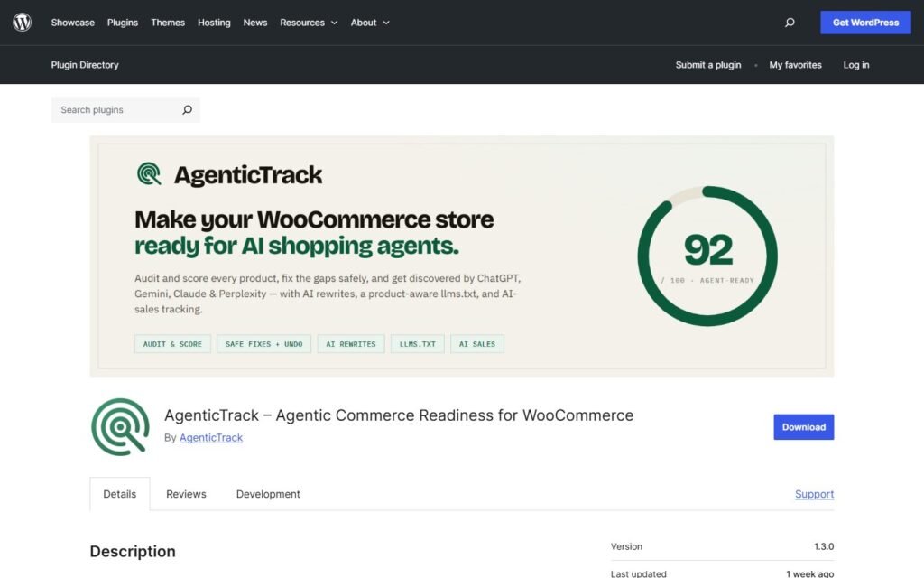Viewport: 924px width, 578px height.
Task: Click the Log in link
Action: 856,65
